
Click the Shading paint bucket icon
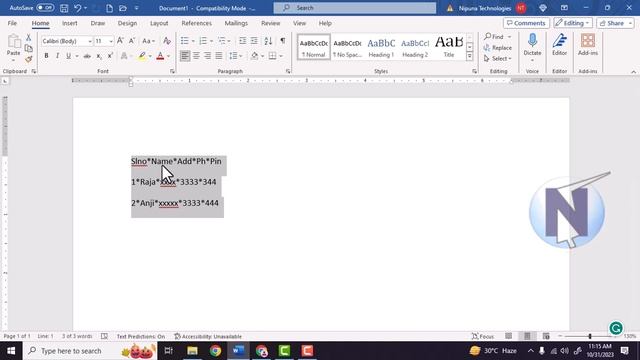(254, 56)
